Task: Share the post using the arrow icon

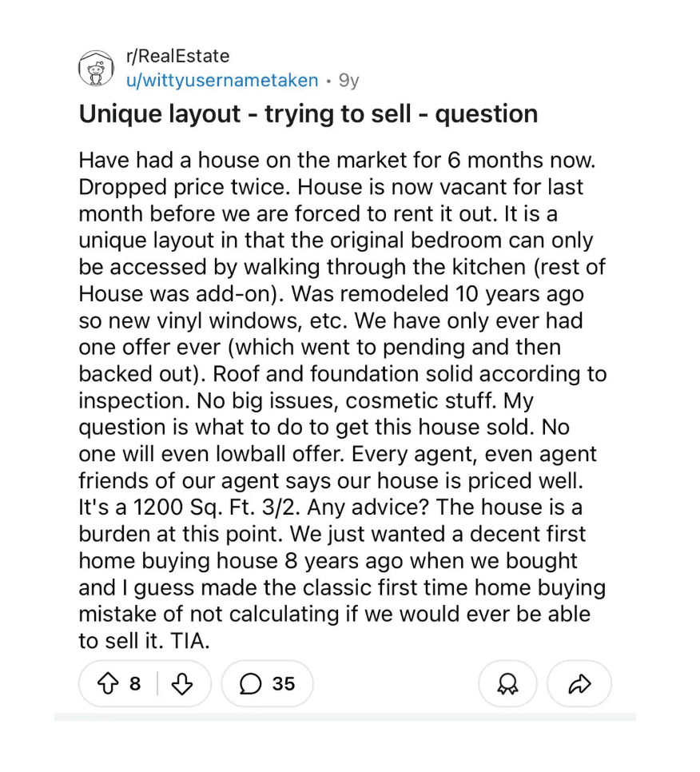Action: 579,684
